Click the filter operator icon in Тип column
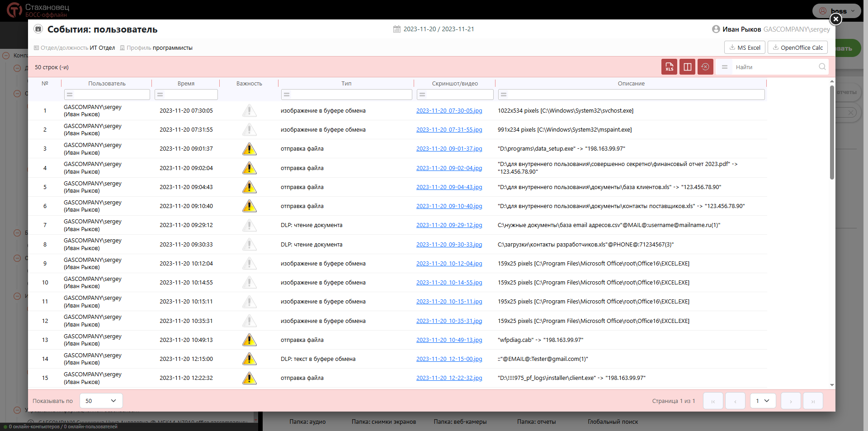 click(x=287, y=95)
